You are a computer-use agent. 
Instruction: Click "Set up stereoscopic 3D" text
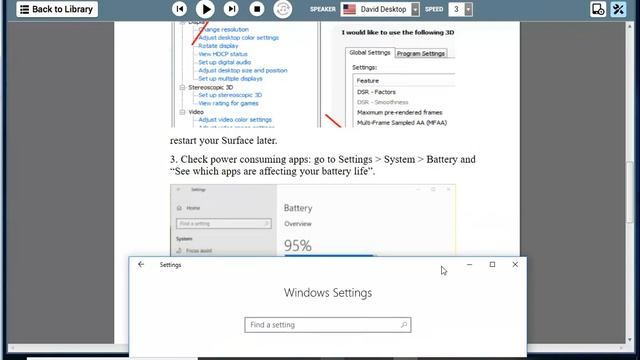tap(230, 95)
